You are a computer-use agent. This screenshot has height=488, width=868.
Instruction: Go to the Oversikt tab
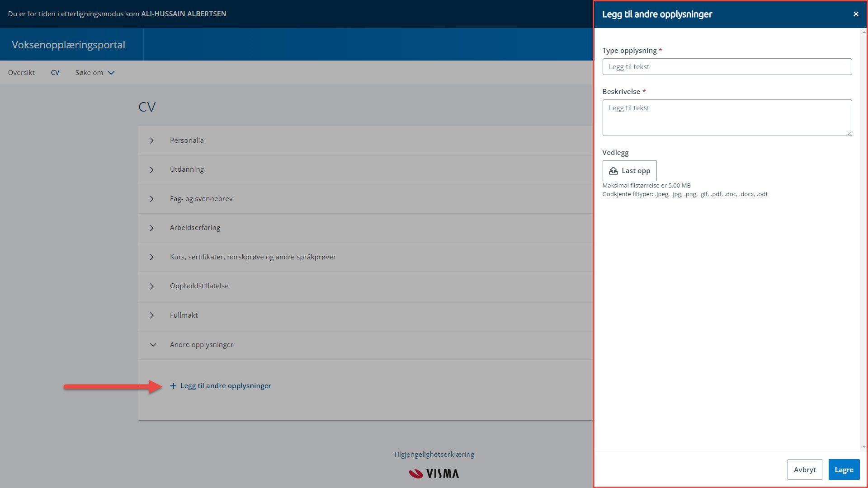click(21, 73)
